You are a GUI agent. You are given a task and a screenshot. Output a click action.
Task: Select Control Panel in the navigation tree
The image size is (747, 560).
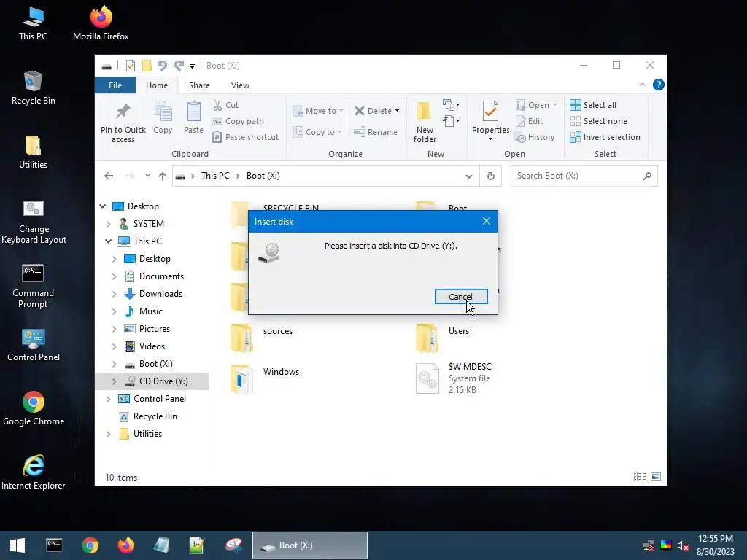click(160, 399)
